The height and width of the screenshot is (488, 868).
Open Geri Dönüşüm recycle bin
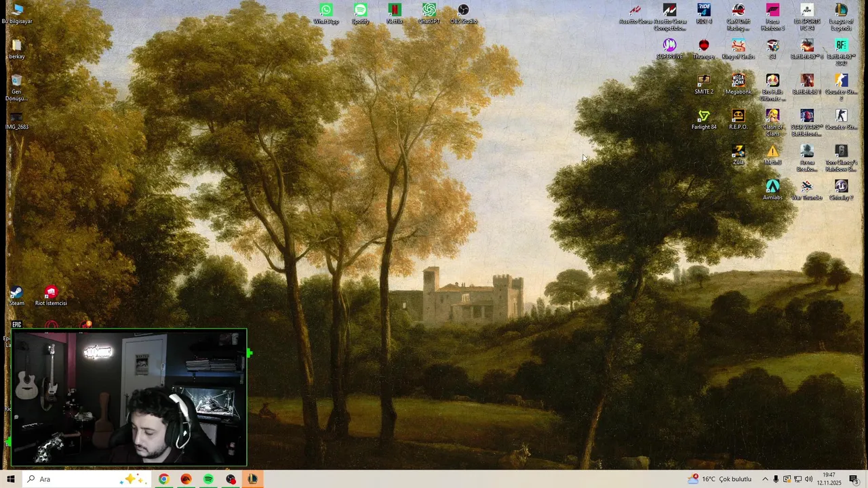pos(17,87)
